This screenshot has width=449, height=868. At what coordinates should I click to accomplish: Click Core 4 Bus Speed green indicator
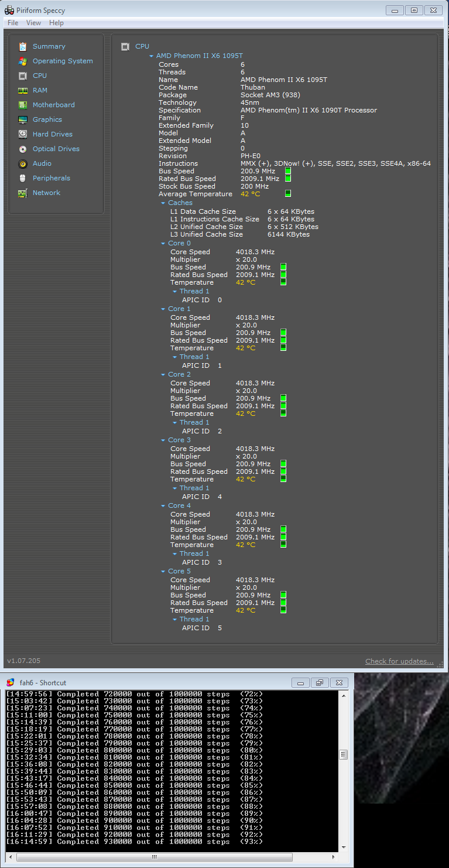(x=283, y=529)
